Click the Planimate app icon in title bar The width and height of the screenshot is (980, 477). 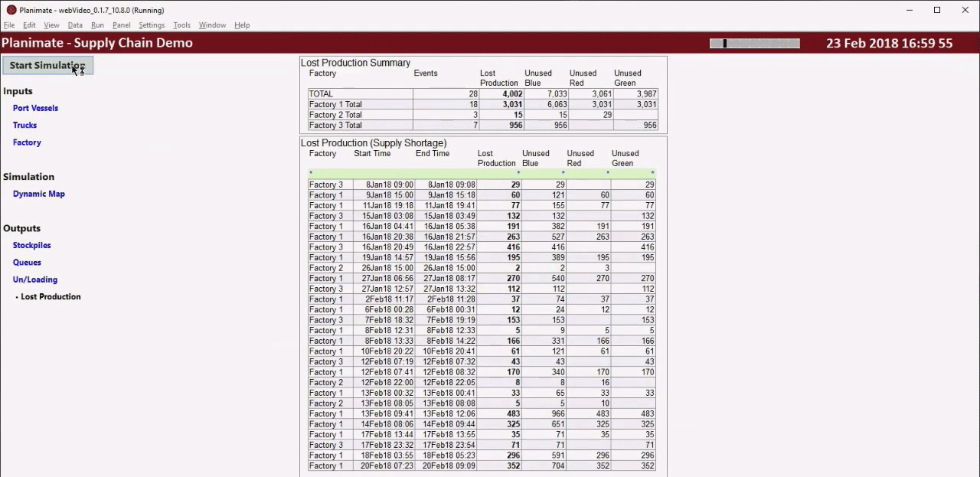click(x=11, y=10)
